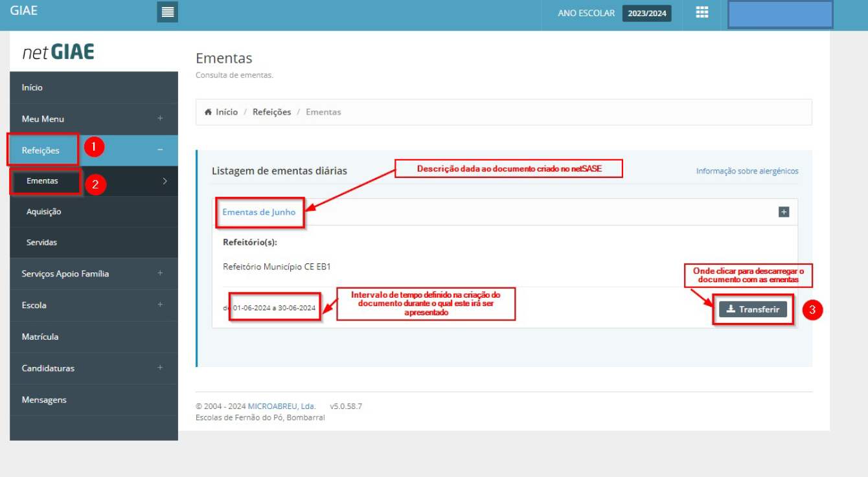Go to Início in sidebar

pyautogui.click(x=32, y=87)
